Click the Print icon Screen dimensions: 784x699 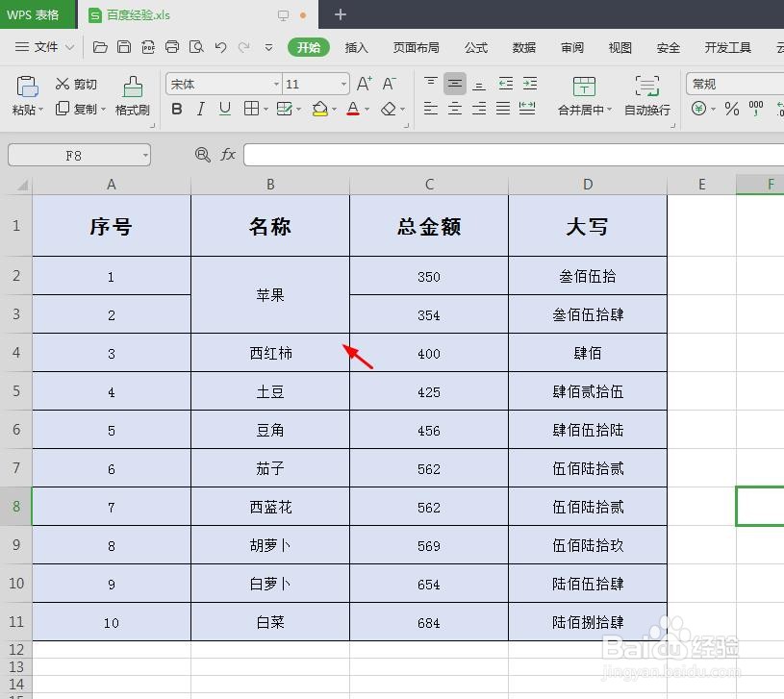click(172, 46)
